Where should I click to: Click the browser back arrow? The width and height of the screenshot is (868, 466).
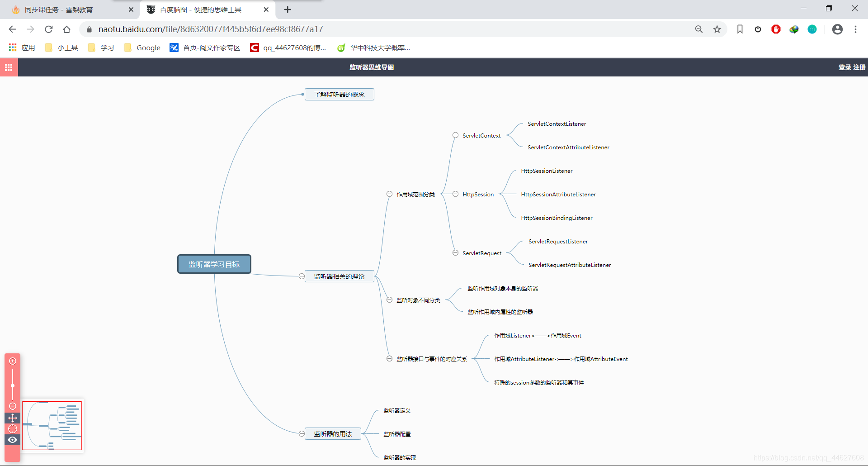coord(12,29)
